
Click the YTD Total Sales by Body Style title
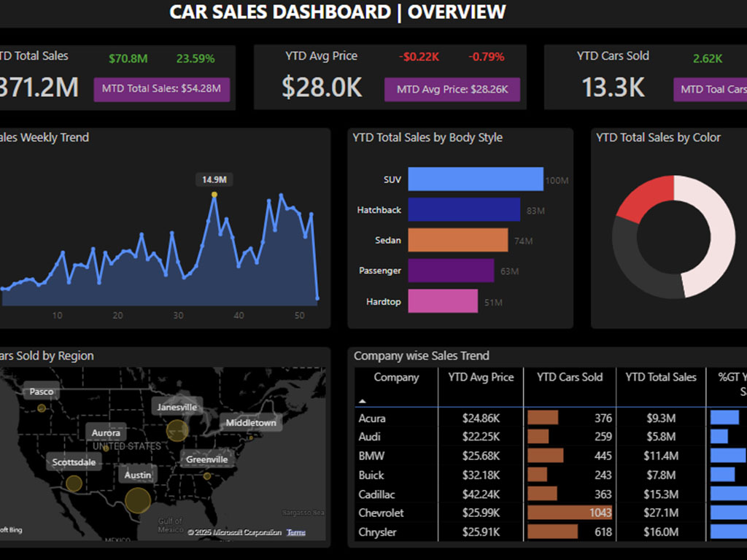[427, 138]
